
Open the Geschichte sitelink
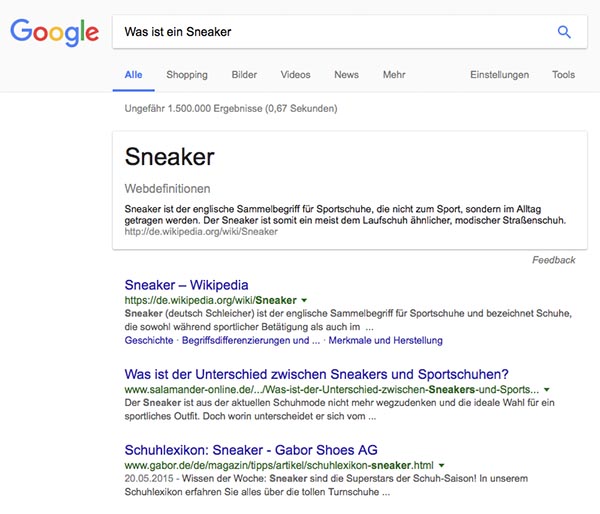tap(149, 340)
